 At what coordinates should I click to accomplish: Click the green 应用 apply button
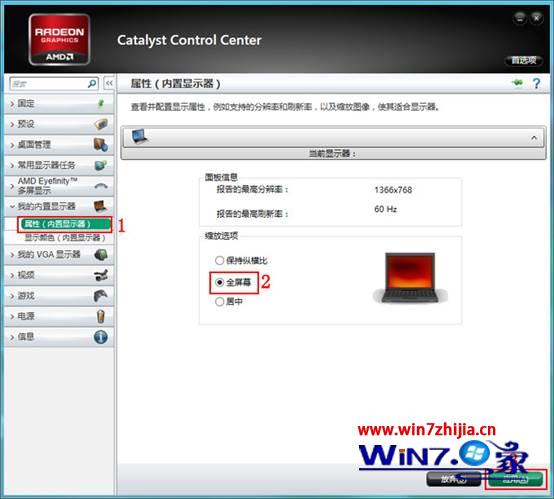pyautogui.click(x=515, y=480)
